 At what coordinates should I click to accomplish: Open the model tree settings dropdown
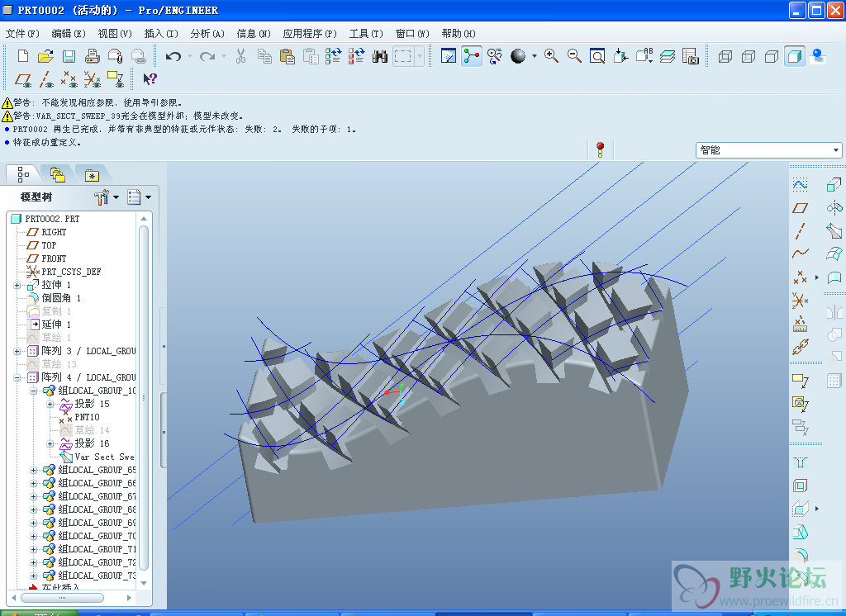click(107, 197)
